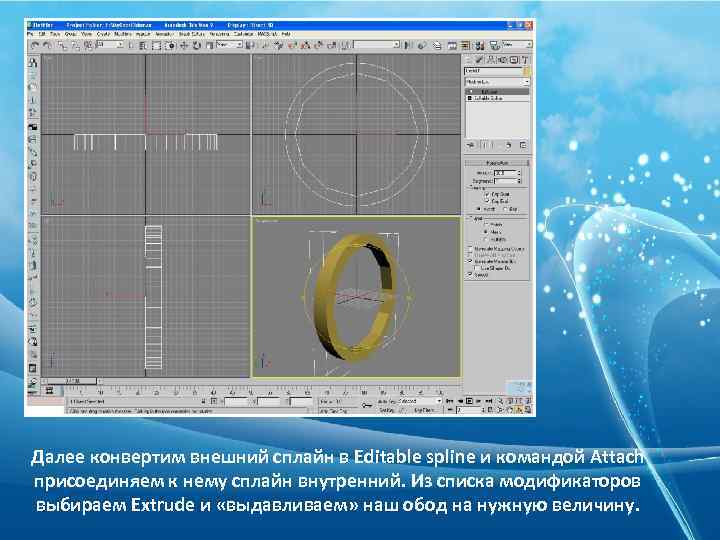
Task: Click the Redo arrow in the main toolbar
Action: [x=47, y=45]
